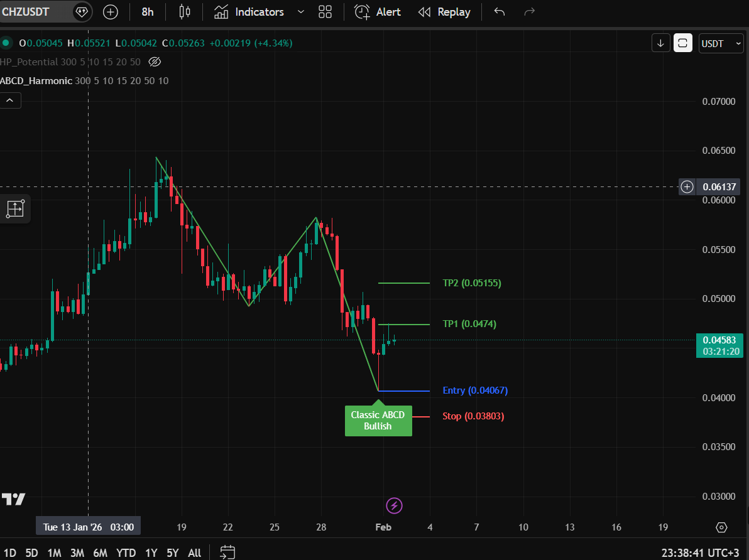Add a symbol to compare with plus icon
749x560 pixels.
pyautogui.click(x=111, y=12)
